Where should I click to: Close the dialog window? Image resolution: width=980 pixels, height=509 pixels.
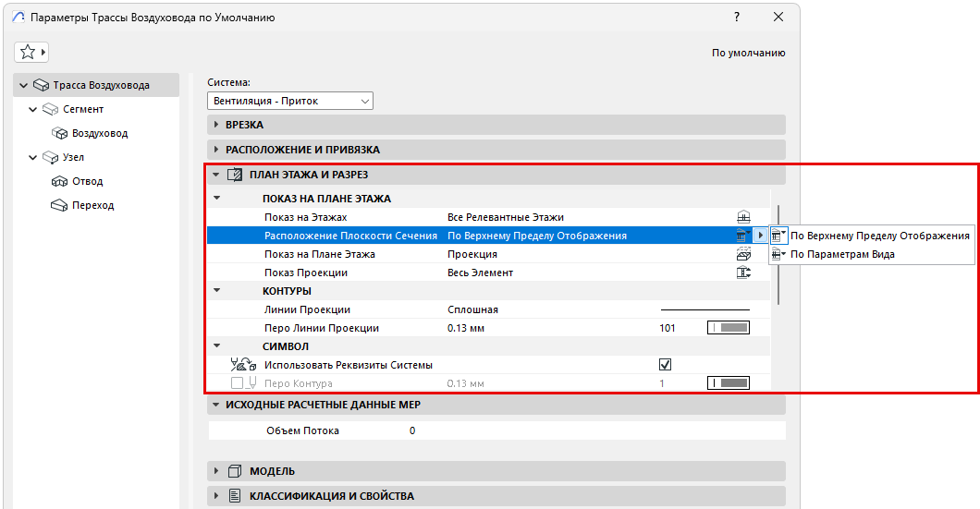coord(778,17)
